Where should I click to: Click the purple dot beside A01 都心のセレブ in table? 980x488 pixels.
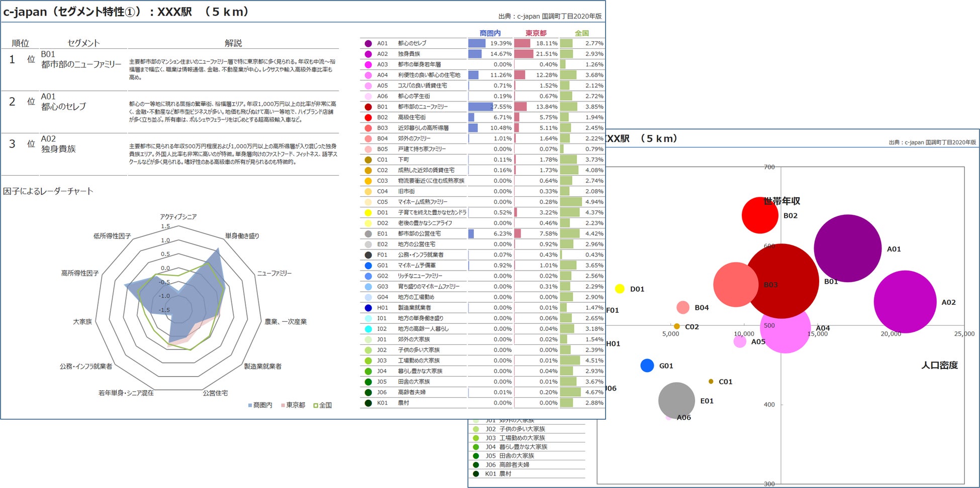pos(368,44)
